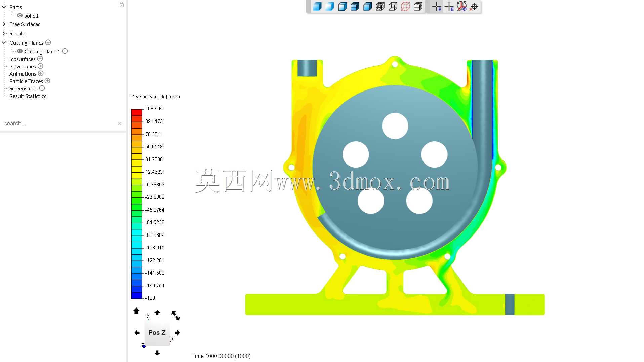Screen dimensions: 644x362
Task: Click the legend title Y Velocity [node] (m/s)
Action: [156, 97]
